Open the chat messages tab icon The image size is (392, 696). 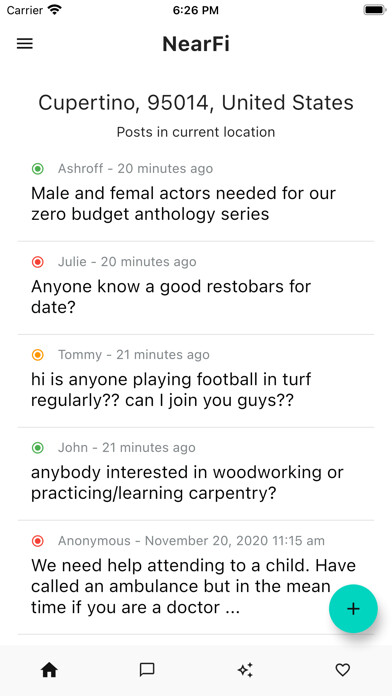click(147, 670)
